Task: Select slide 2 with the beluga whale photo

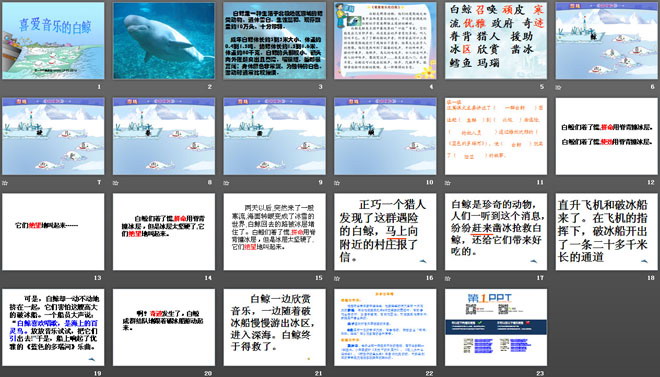Action: point(164,41)
